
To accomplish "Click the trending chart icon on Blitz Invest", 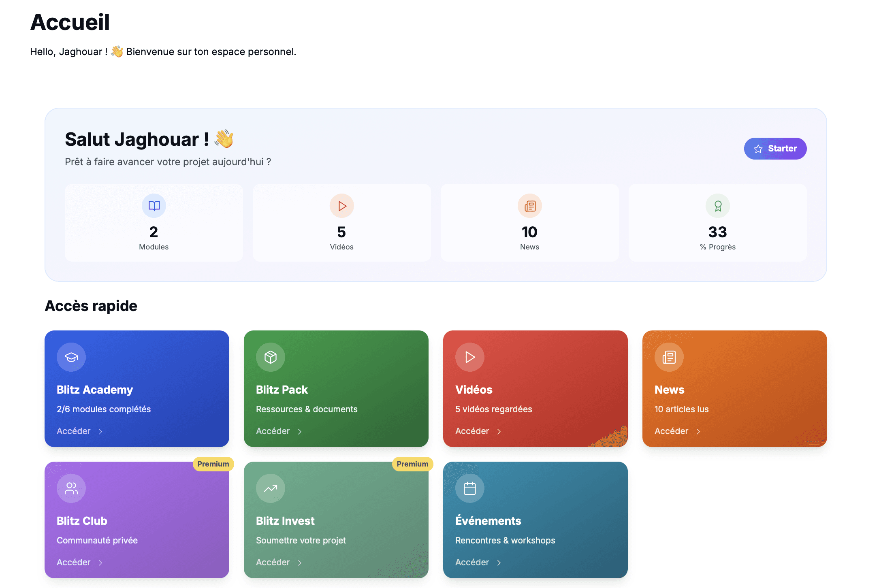I will click(271, 488).
